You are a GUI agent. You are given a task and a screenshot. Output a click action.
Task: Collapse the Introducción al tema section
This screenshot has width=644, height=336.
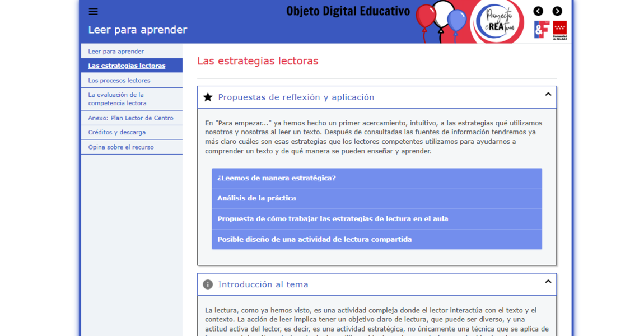click(548, 282)
